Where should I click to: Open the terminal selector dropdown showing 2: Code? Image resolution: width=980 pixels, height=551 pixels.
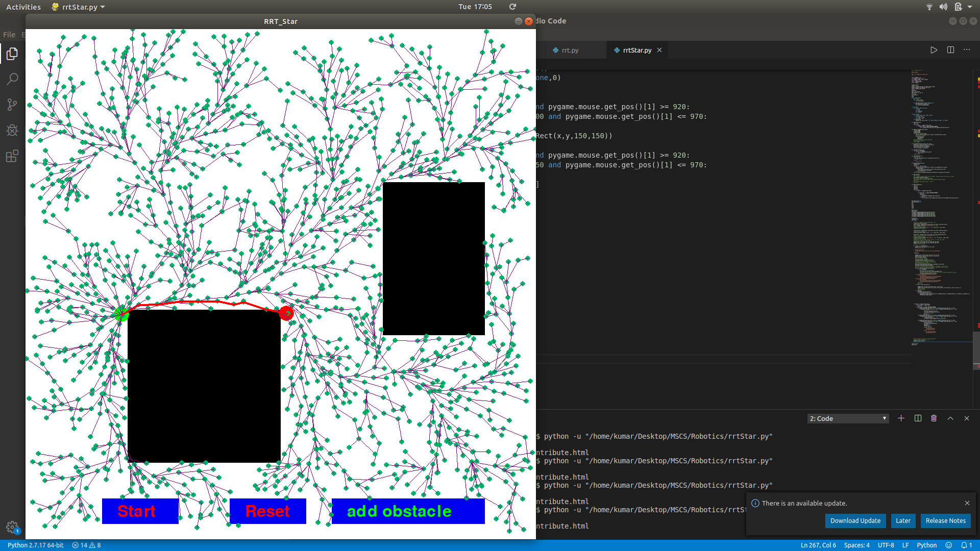tap(847, 418)
